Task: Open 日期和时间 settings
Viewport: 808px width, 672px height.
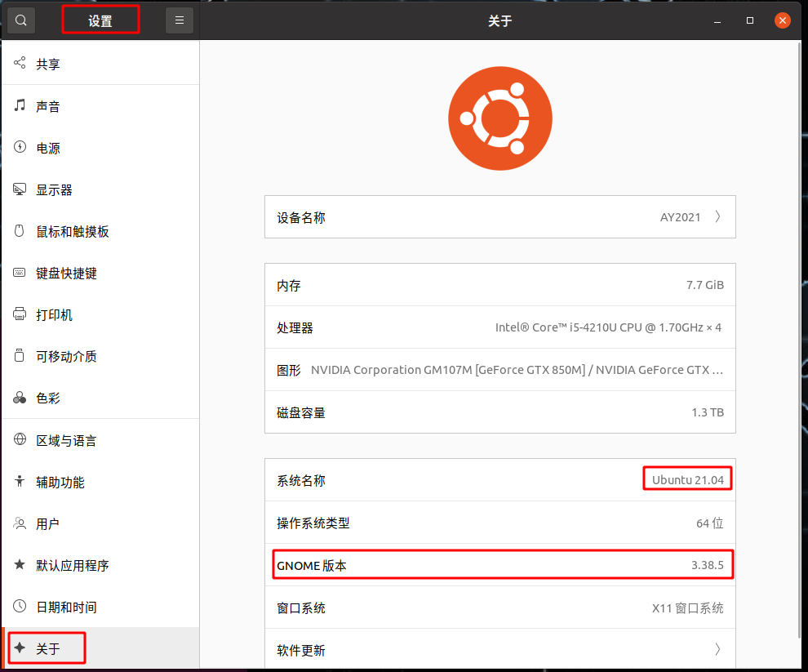Action: click(100, 607)
